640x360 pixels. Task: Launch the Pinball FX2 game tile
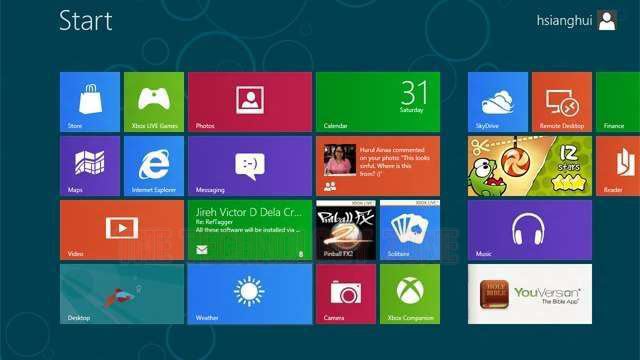pyautogui.click(x=346, y=230)
